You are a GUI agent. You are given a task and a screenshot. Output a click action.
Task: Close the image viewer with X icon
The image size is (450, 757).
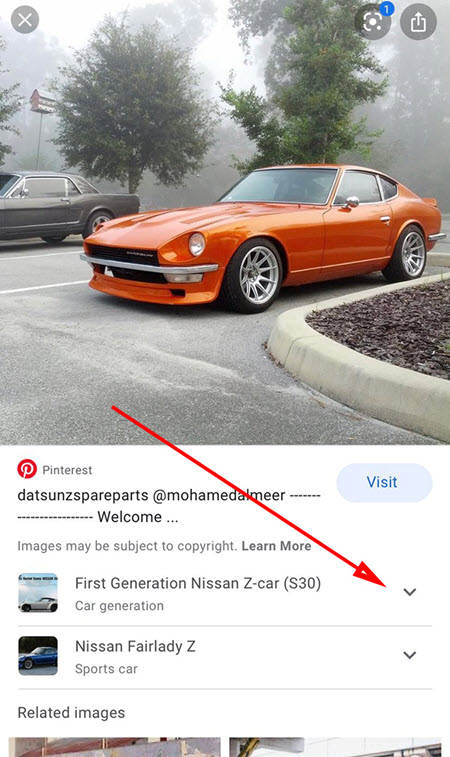coord(25,20)
